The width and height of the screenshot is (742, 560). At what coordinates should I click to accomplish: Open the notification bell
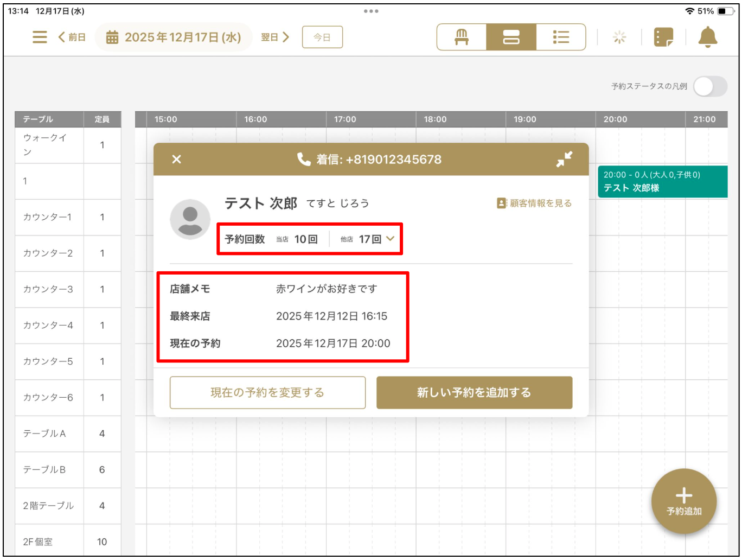pos(708,37)
